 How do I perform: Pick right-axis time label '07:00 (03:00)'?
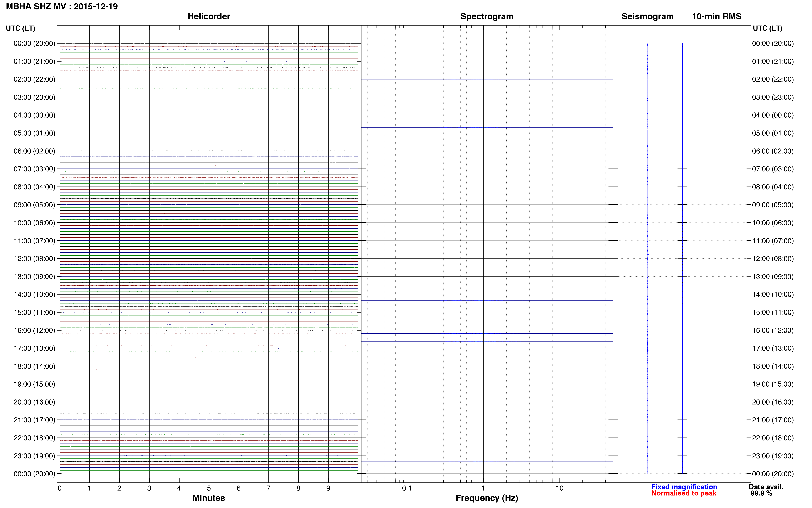pos(773,169)
